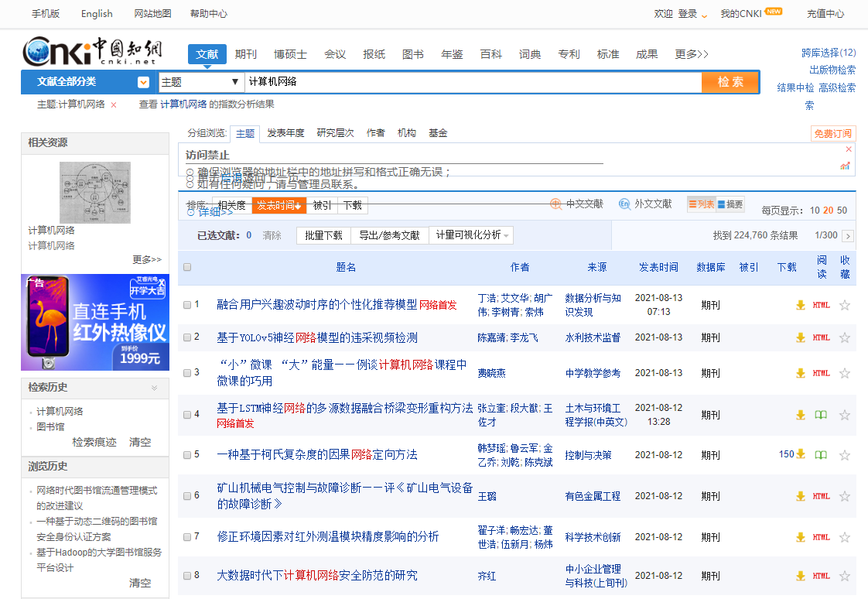Image resolution: width=868 pixels, height=599 pixels.
Task: Star result 3 to add to favorites
Action: [845, 373]
